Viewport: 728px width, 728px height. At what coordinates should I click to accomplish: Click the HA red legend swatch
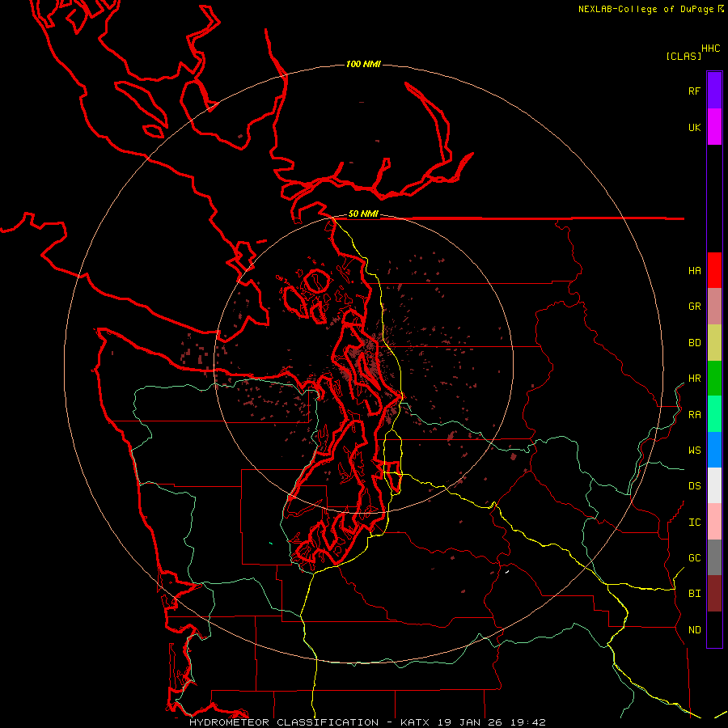[x=714, y=270]
